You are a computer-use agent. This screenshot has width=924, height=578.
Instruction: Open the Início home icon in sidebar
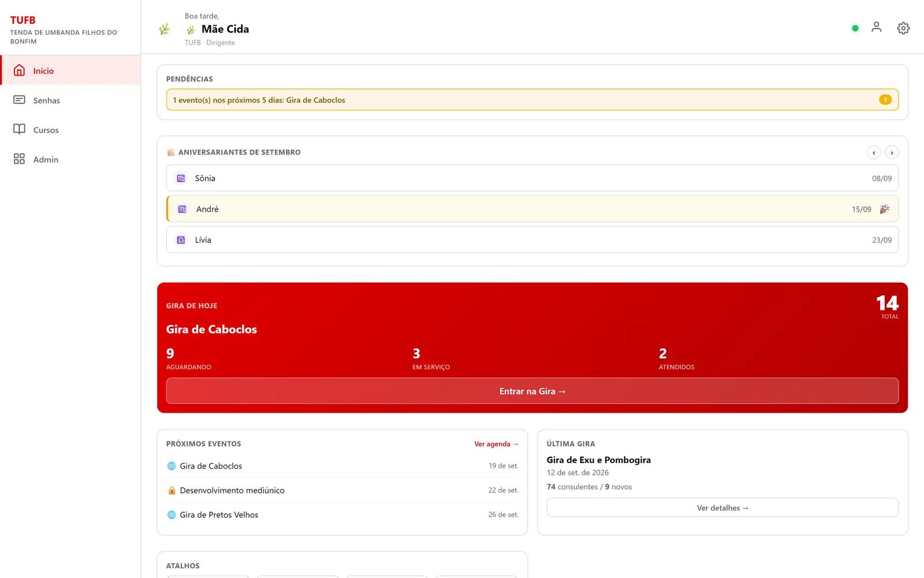coord(19,71)
